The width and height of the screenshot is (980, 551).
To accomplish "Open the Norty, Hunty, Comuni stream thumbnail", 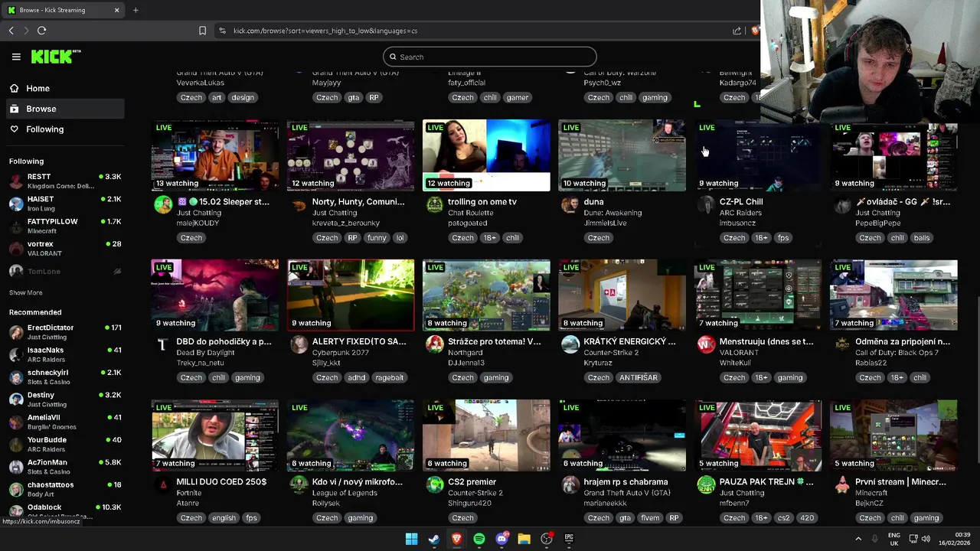I will (x=351, y=155).
